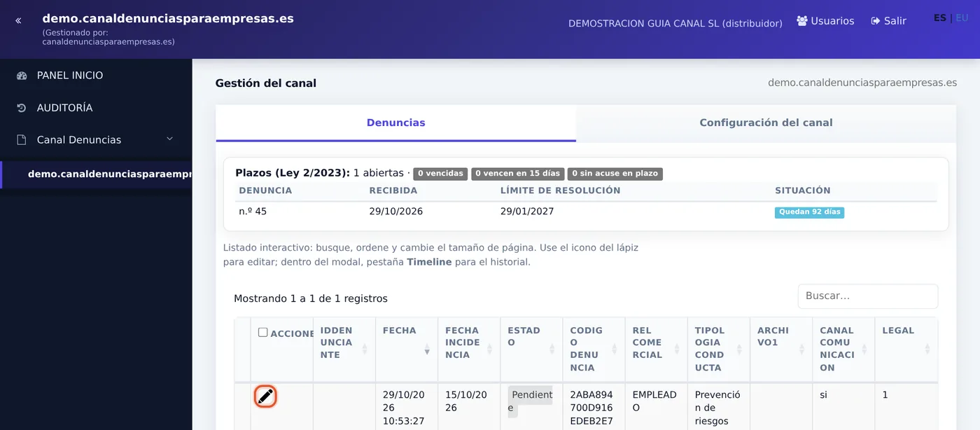Click resolution limit date 29/01/2027
The width and height of the screenshot is (980, 430).
coord(527,211)
